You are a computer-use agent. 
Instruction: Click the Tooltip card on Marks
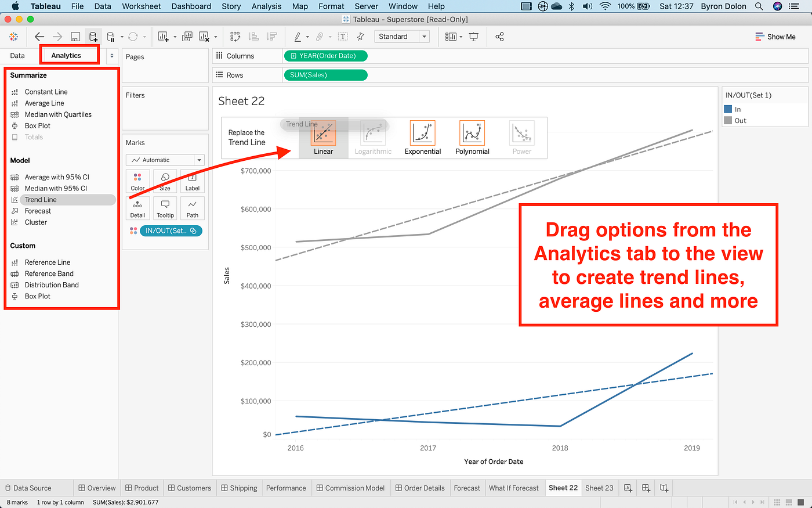coord(165,208)
